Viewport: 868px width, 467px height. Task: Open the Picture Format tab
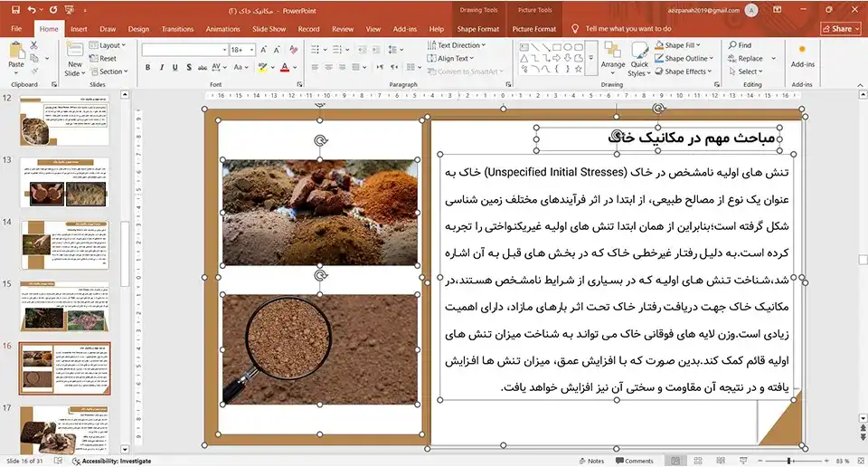point(534,29)
